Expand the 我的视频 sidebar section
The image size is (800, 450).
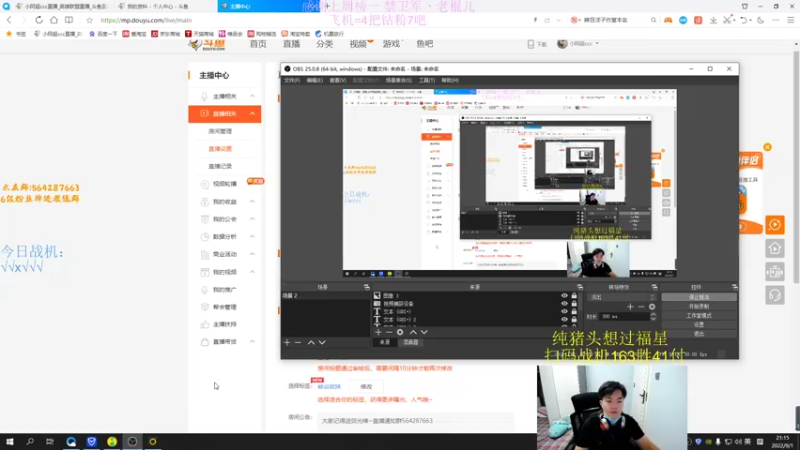click(x=252, y=272)
